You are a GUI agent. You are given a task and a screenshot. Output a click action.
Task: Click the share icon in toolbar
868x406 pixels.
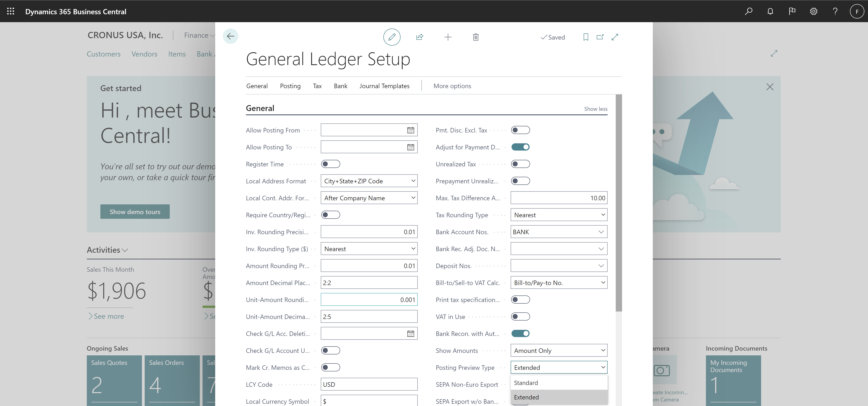pyautogui.click(x=419, y=37)
